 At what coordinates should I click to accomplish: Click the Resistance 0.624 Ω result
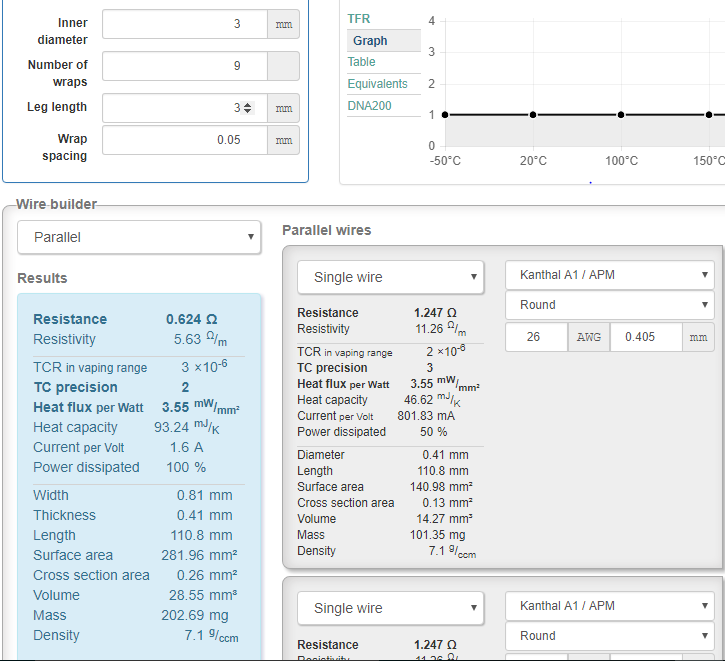(191, 319)
